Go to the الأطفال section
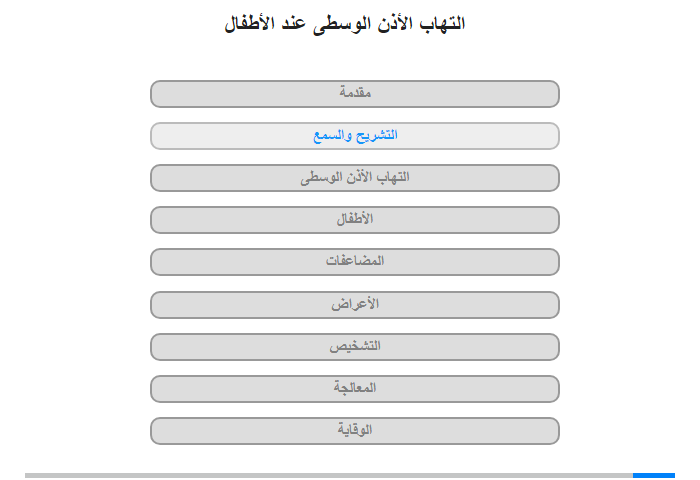 (x=355, y=220)
